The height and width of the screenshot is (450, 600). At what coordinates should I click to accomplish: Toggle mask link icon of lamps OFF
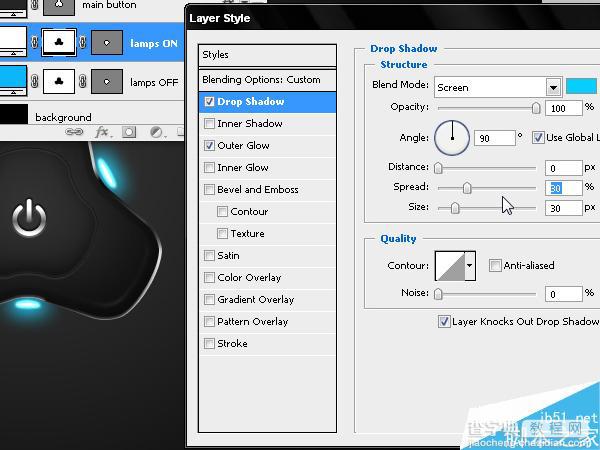point(83,82)
